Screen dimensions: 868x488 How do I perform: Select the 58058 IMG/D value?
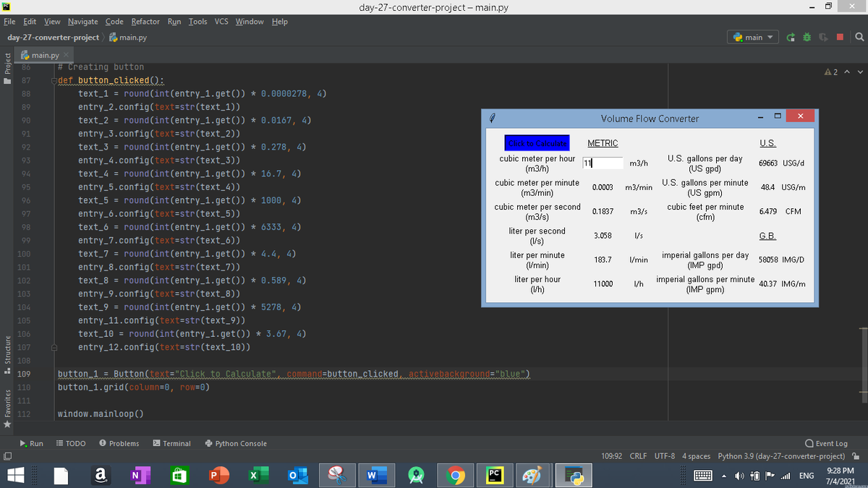768,260
